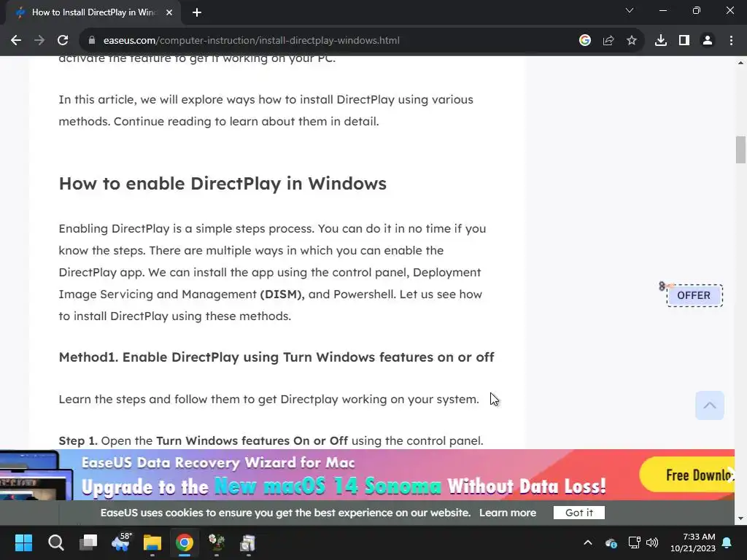Jump to page top with the up-arrow button
The width and height of the screenshot is (747, 560).
(x=709, y=405)
